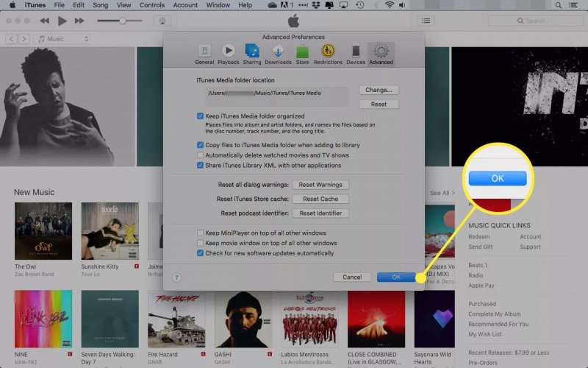
Task: Toggle Copy files to iTunes Media folder
Action: [200, 145]
